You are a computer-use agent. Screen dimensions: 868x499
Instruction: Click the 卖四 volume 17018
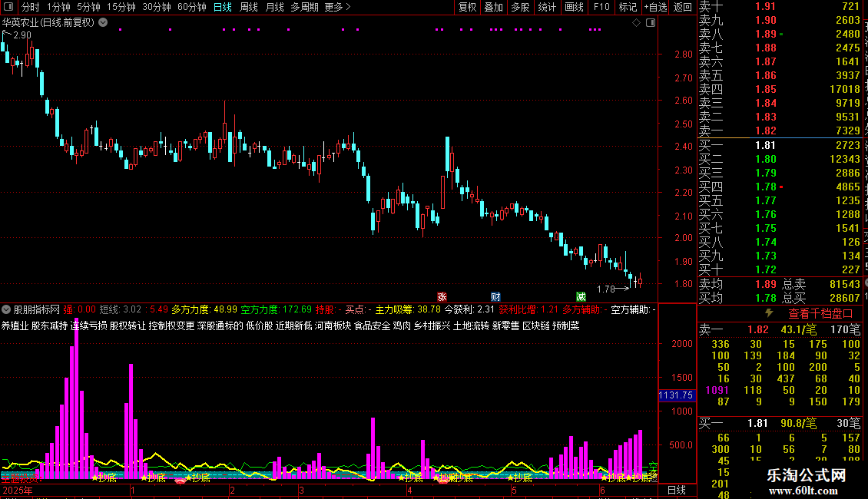[845, 89]
